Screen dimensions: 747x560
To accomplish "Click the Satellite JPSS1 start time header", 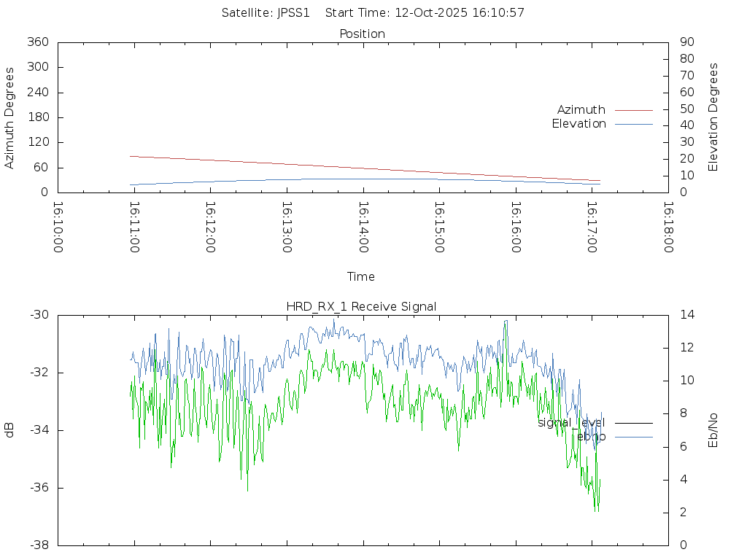I will click(x=373, y=13).
